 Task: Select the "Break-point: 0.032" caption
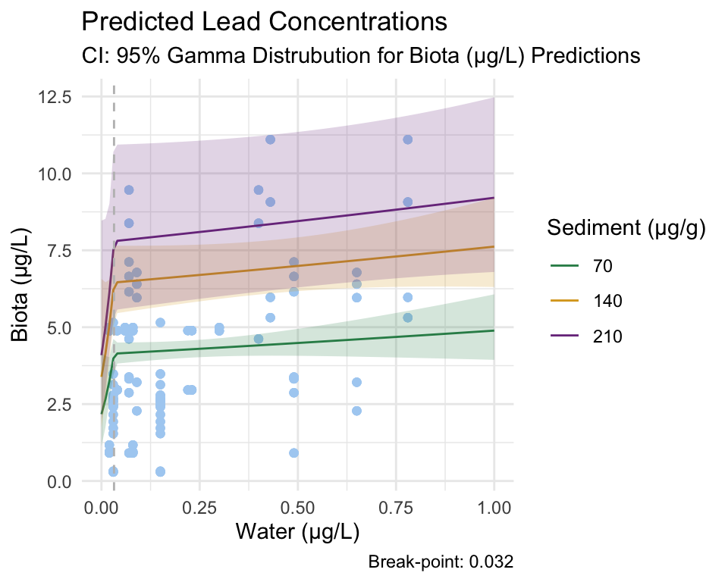(441, 562)
